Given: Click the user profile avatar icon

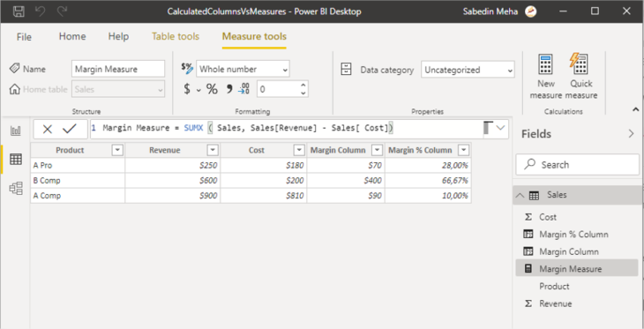Looking at the screenshot, I should [x=531, y=11].
